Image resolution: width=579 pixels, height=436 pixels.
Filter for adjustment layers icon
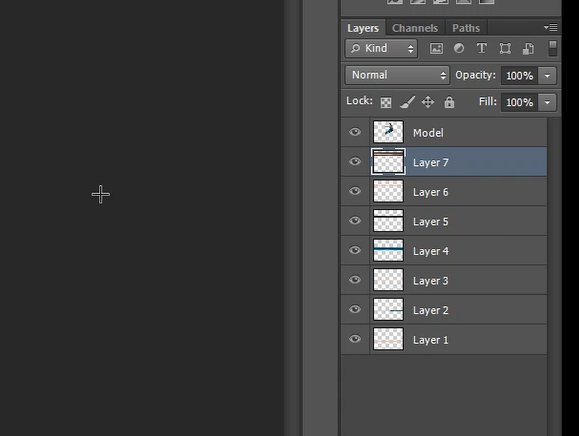[459, 48]
